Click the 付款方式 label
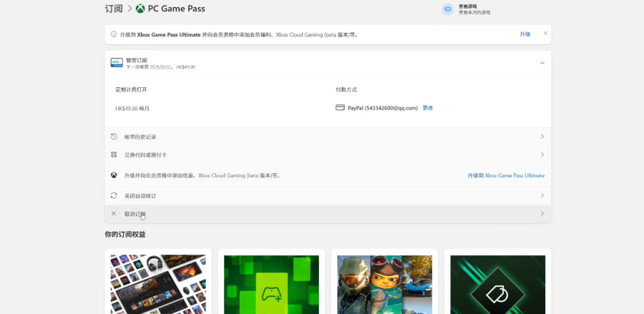The width and height of the screenshot is (644, 314). click(x=347, y=90)
